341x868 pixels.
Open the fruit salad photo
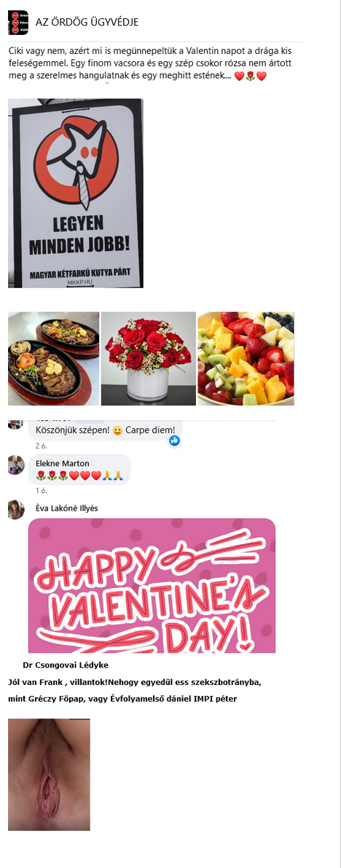pyautogui.click(x=246, y=359)
